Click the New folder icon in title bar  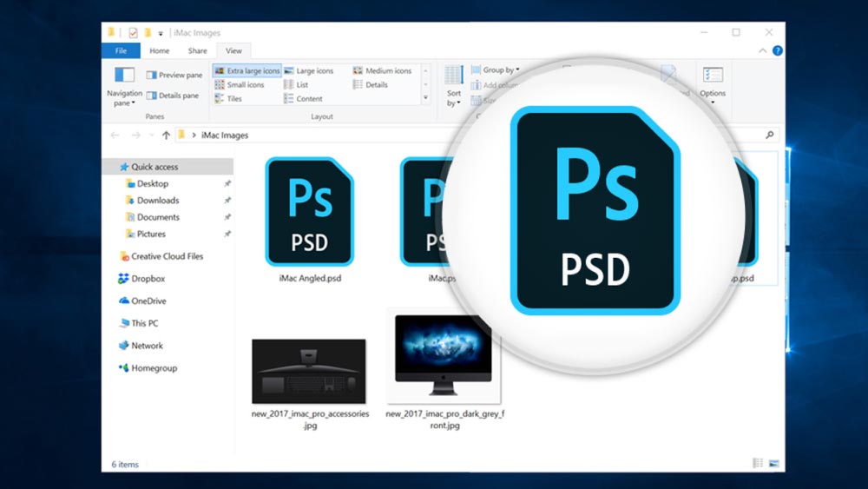click(x=148, y=33)
